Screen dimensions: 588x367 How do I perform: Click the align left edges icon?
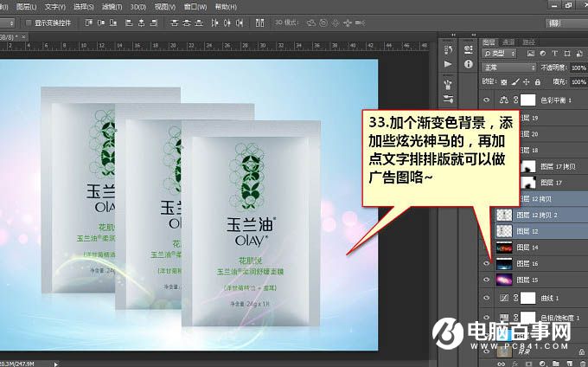pyautogui.click(x=129, y=23)
